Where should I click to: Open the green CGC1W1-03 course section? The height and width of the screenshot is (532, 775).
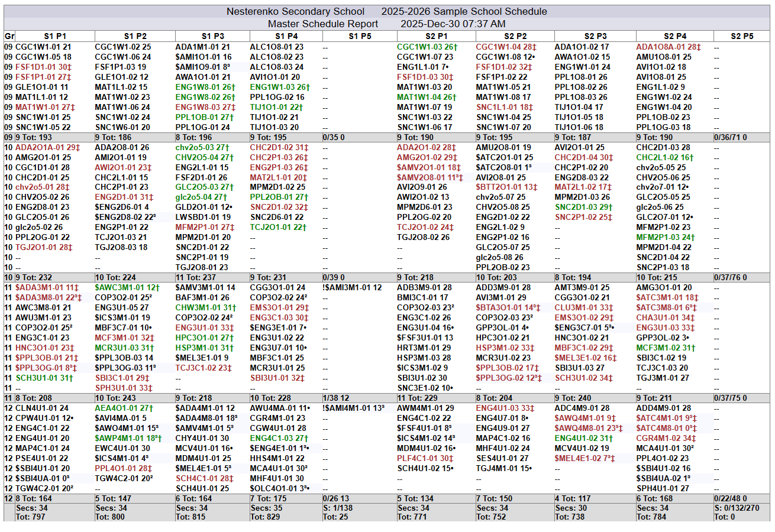pyautogui.click(x=427, y=47)
